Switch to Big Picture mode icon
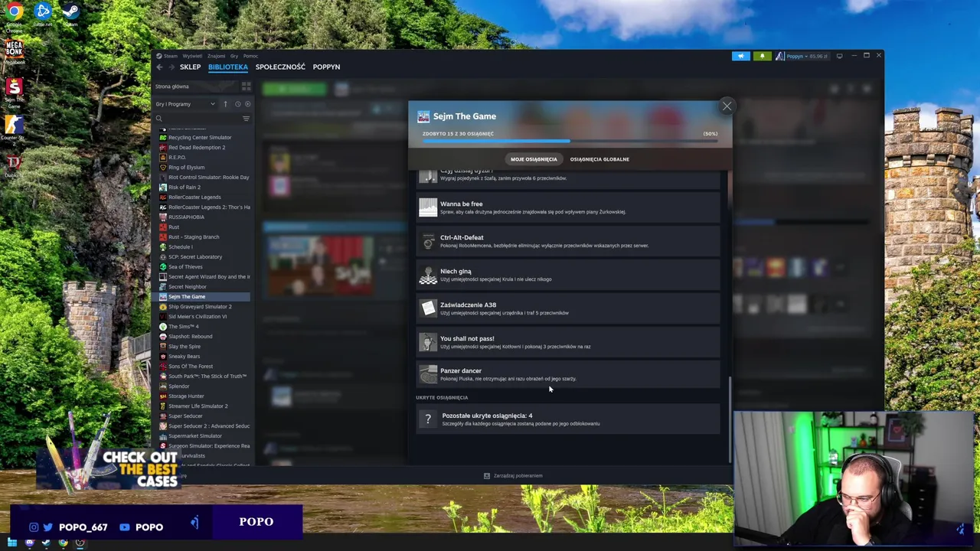This screenshot has height=551, width=980. (x=839, y=56)
